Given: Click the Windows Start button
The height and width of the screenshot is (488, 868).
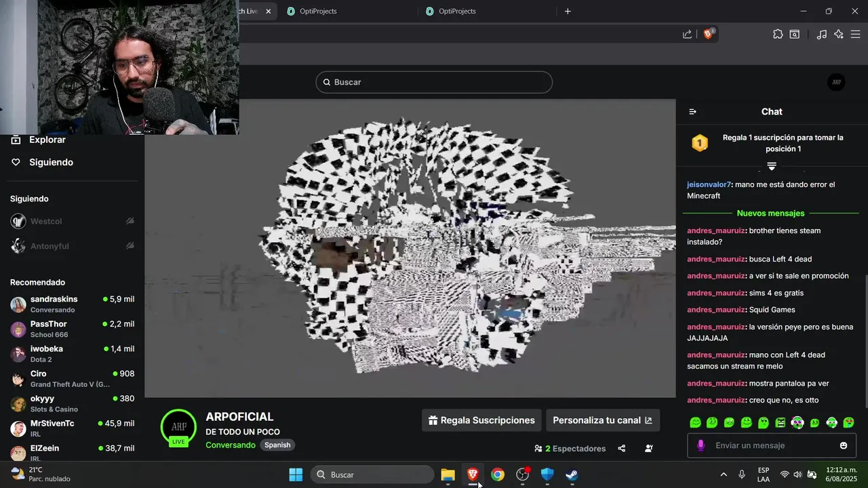Looking at the screenshot, I should click(296, 474).
